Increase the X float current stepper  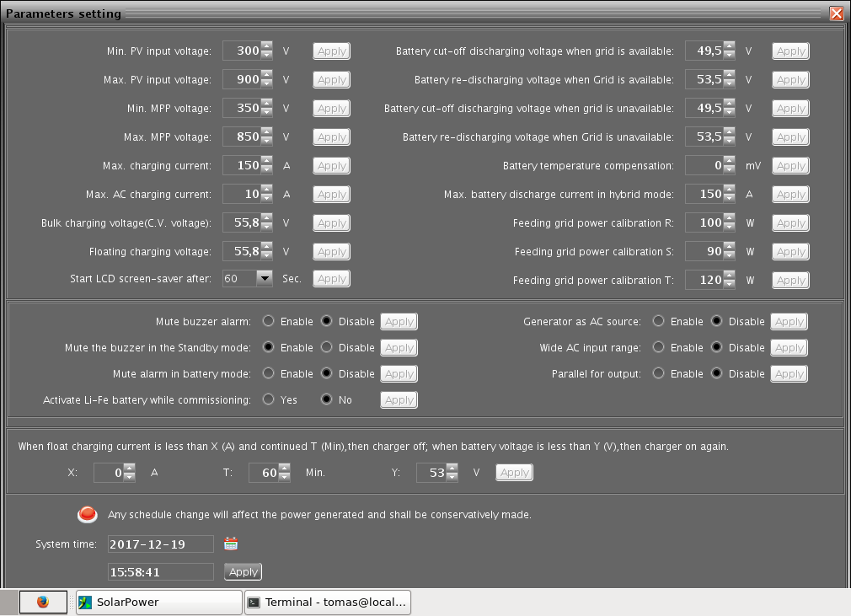[x=129, y=468]
